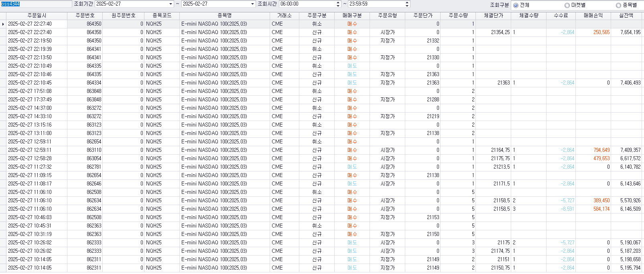
Task: Click the balance value 7,654,195
Action: tap(630, 32)
